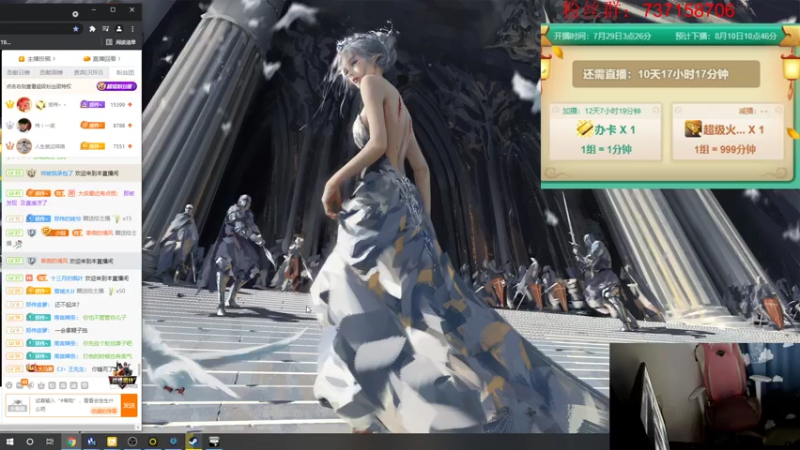
Task: Click the megaphone icon in the chat toolbar
Action: point(31,385)
